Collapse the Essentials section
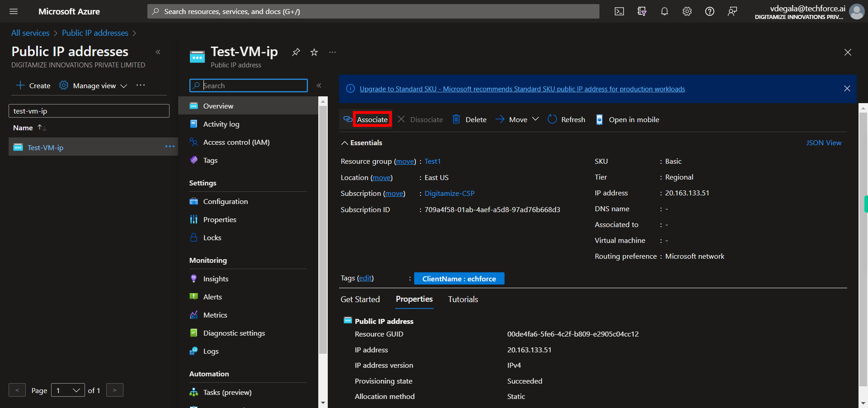The width and height of the screenshot is (868, 408). point(361,142)
